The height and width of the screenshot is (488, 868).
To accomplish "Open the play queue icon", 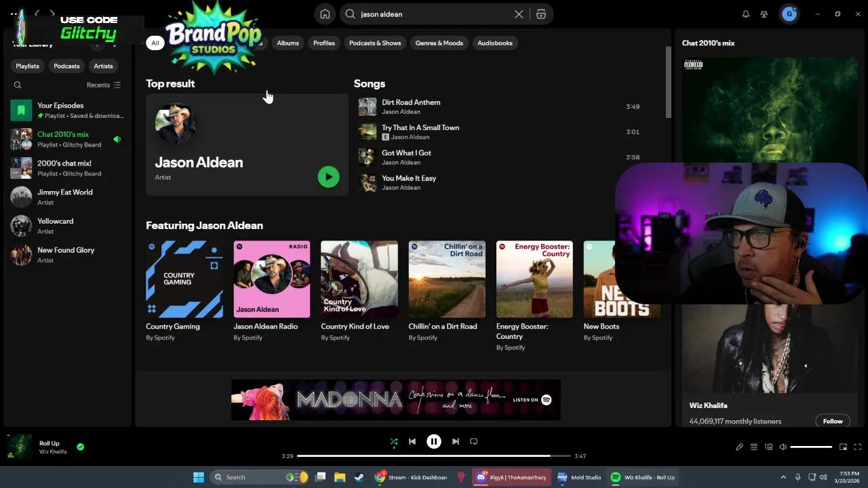I will click(x=754, y=447).
